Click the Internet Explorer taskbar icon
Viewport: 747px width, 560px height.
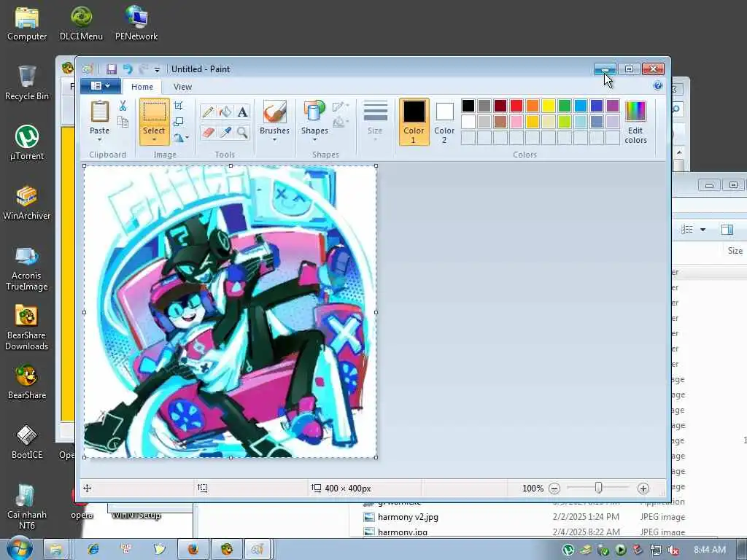point(93,550)
